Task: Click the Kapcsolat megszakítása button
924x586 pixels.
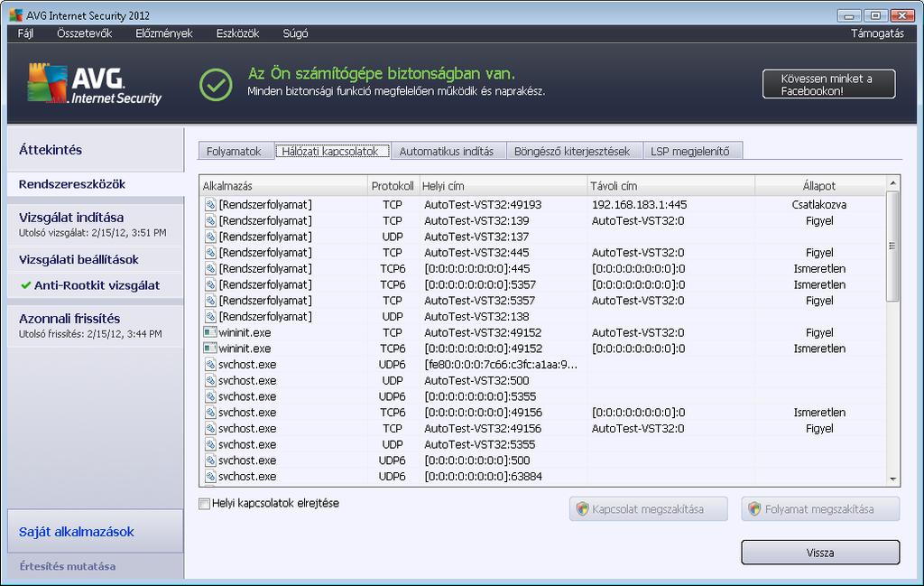Action: (648, 508)
